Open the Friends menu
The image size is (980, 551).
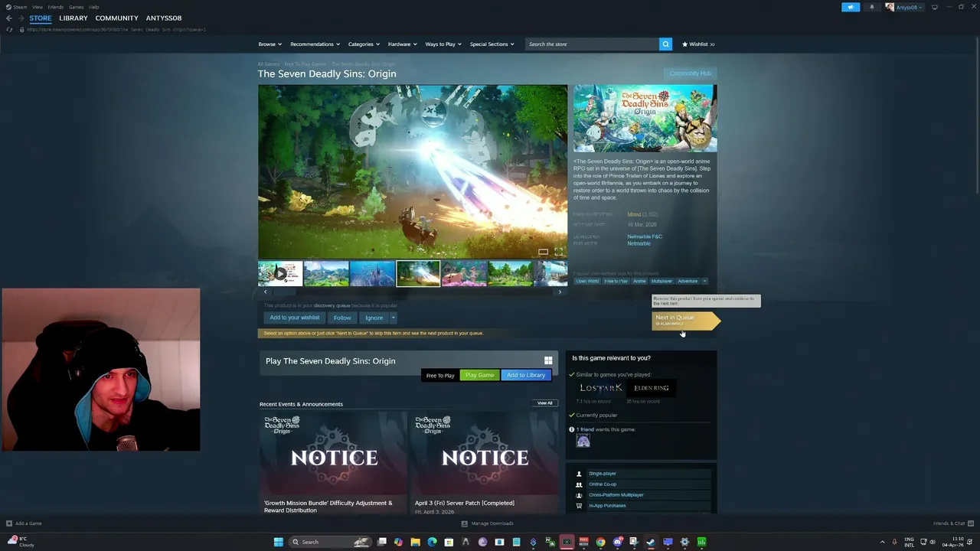(56, 7)
